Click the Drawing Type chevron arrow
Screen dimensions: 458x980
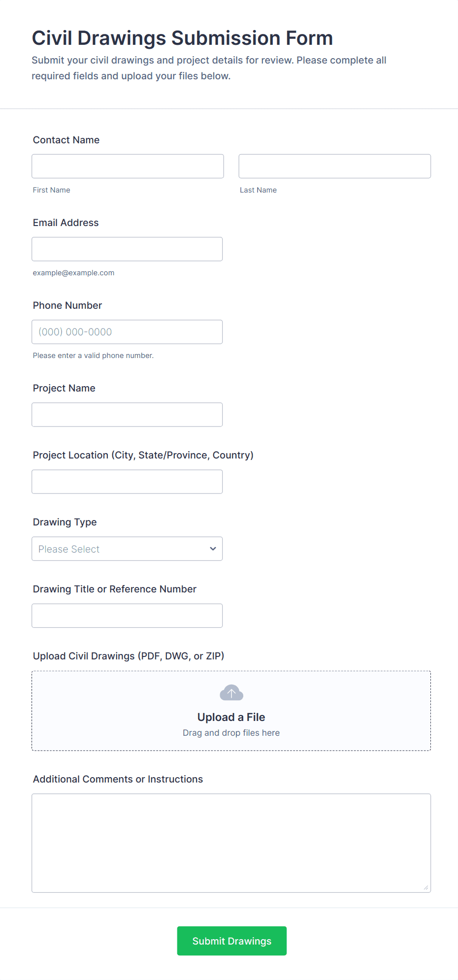click(213, 549)
